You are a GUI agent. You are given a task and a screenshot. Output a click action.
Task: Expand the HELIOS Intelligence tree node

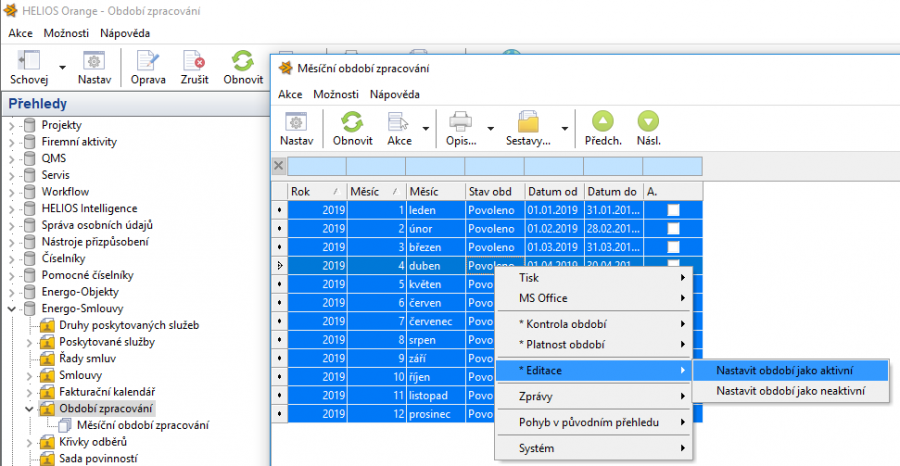12,209
